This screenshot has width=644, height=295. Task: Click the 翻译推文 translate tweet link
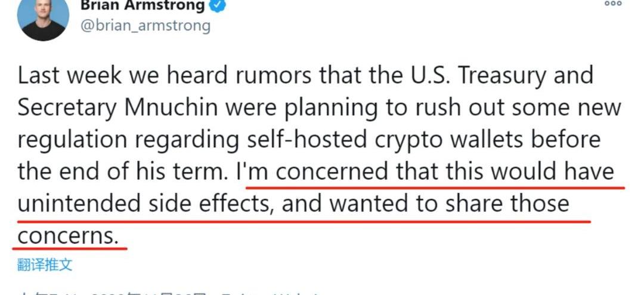coord(44,265)
